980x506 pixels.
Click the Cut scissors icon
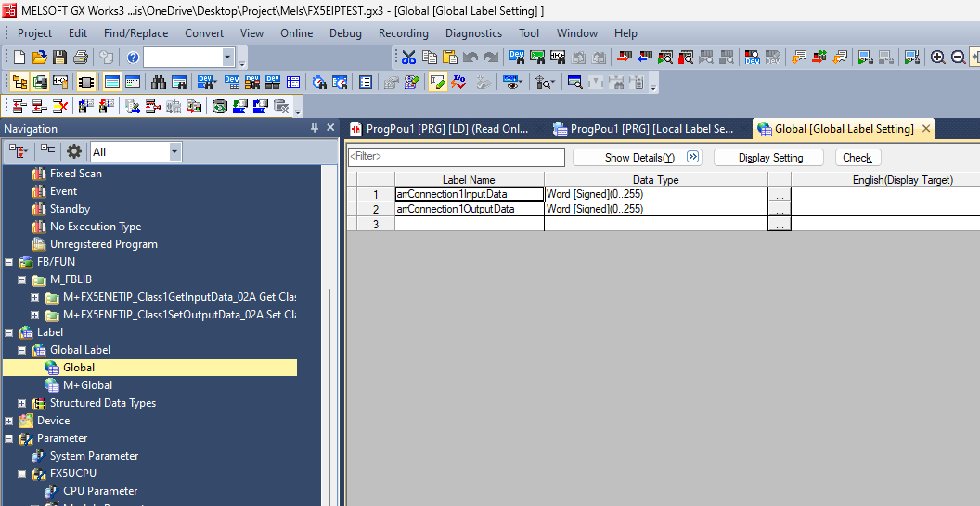(408, 58)
